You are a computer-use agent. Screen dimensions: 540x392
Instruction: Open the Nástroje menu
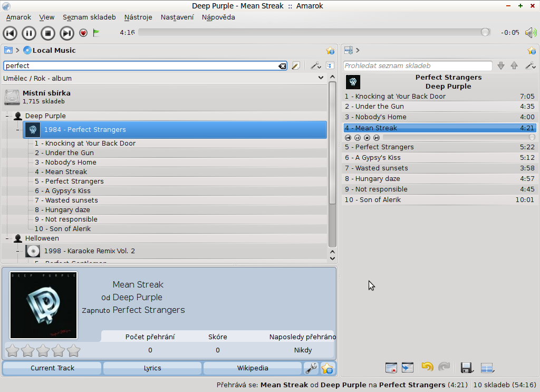[x=138, y=17]
